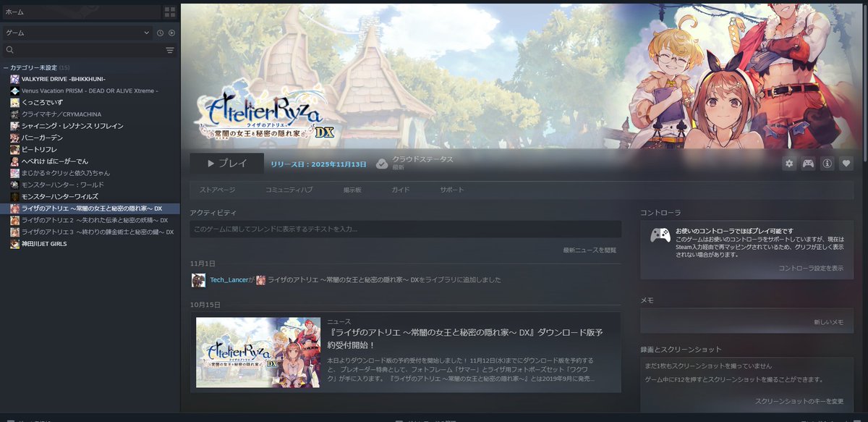868x422 pixels.
Task: Click the friend activity text input field
Action: [x=405, y=228]
